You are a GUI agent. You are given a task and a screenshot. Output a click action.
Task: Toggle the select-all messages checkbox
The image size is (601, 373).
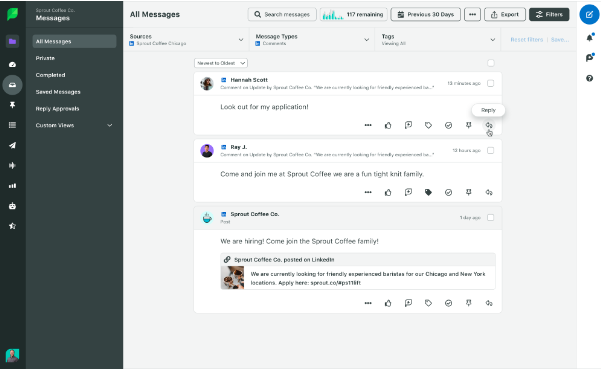(490, 63)
